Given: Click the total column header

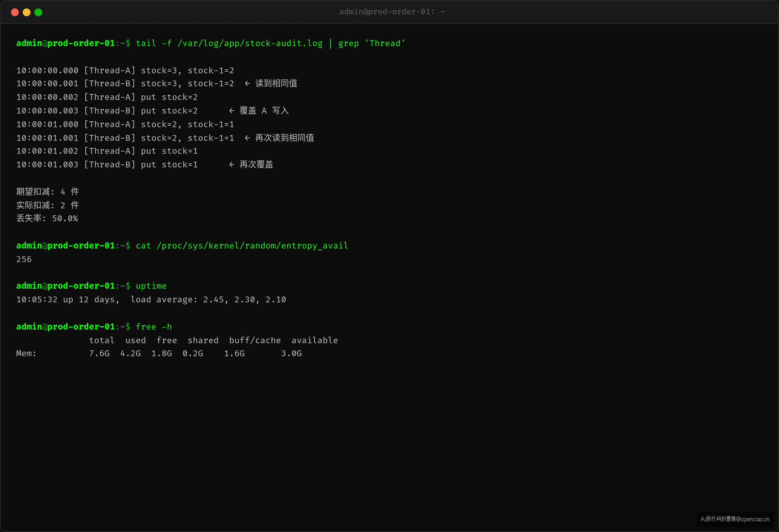Looking at the screenshot, I should click(102, 340).
